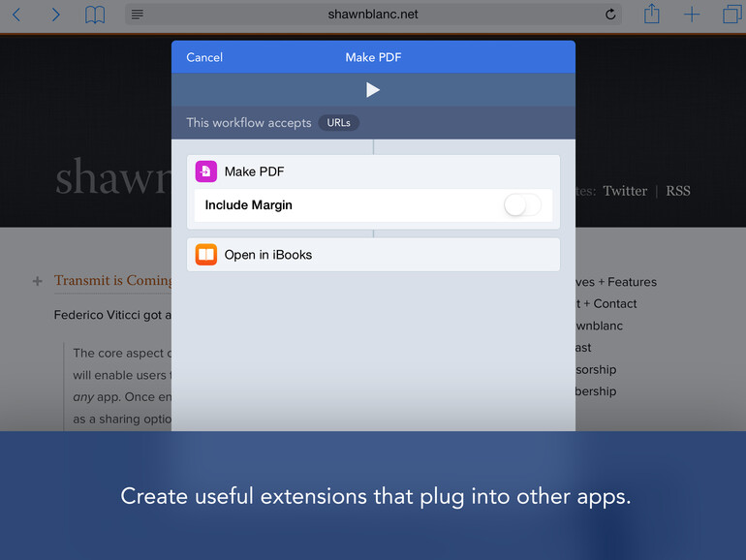This screenshot has height=560, width=746.
Task: Open the RSS link in page header
Action: [678, 191]
